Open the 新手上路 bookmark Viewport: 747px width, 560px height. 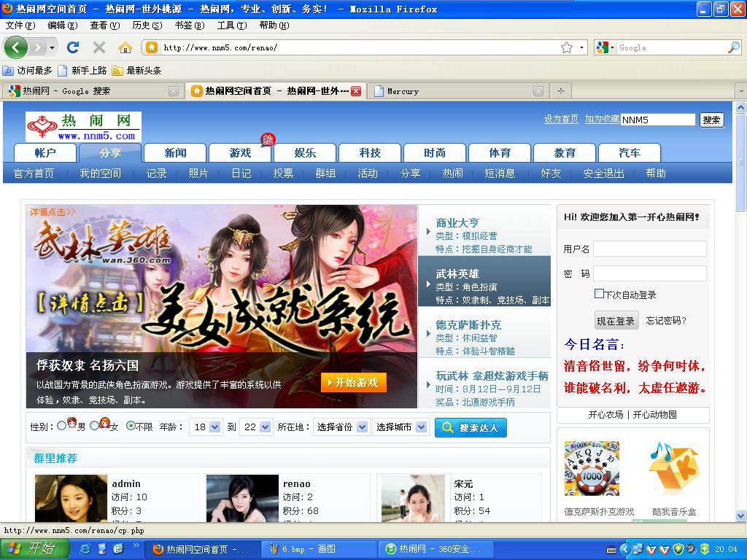click(82, 71)
